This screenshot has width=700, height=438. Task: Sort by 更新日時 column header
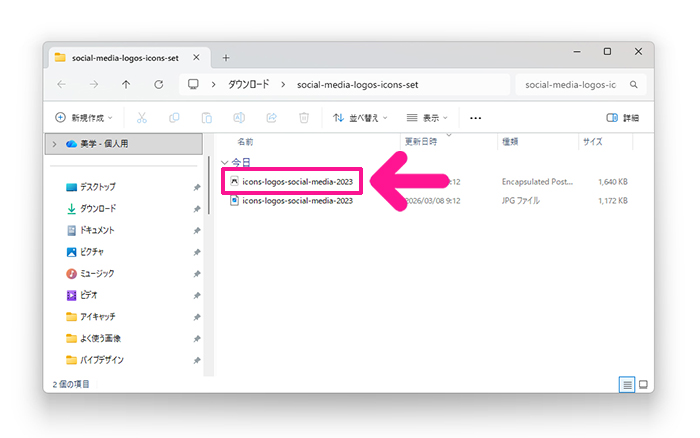pos(421,142)
